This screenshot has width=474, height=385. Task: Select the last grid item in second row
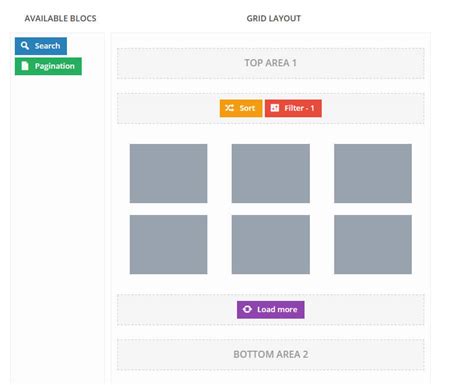373,244
